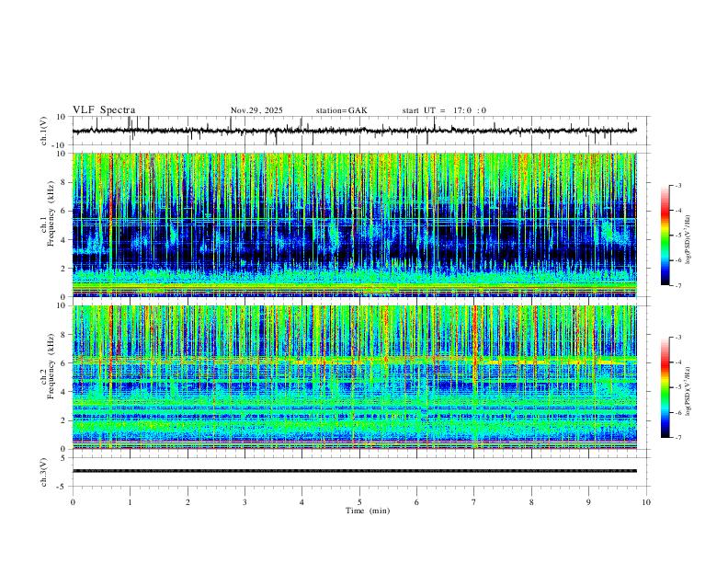
Task: Click the ch.3 thick black signal trace
Action: click(x=354, y=471)
